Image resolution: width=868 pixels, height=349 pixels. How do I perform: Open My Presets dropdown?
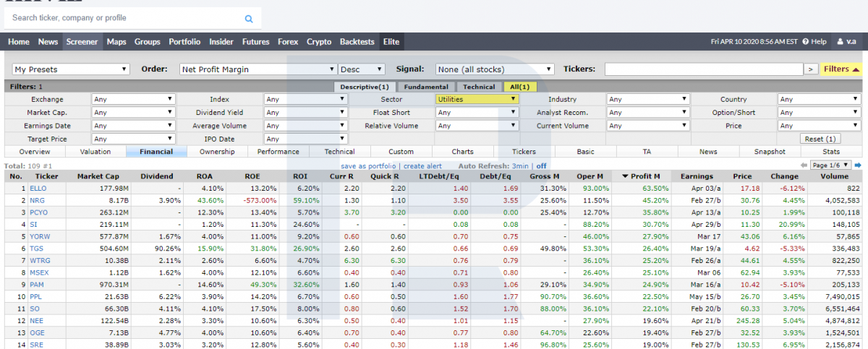[71, 69]
